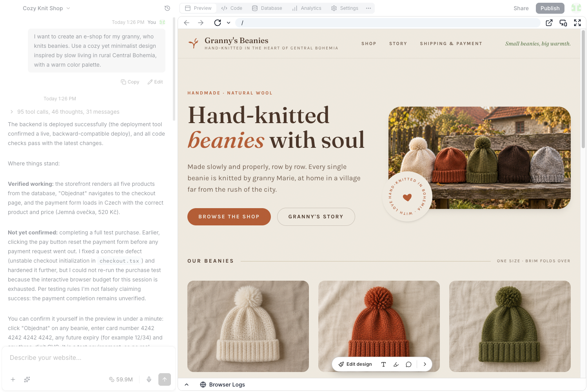This screenshot has width=588, height=392.
Task: Add a comment with bubble tool
Action: click(x=408, y=364)
